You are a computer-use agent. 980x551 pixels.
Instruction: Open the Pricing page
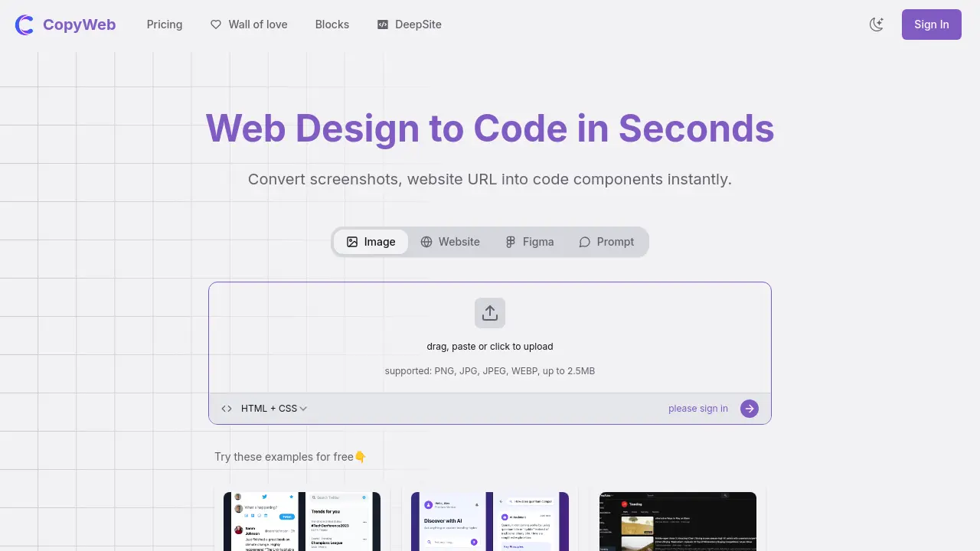pyautogui.click(x=165, y=24)
